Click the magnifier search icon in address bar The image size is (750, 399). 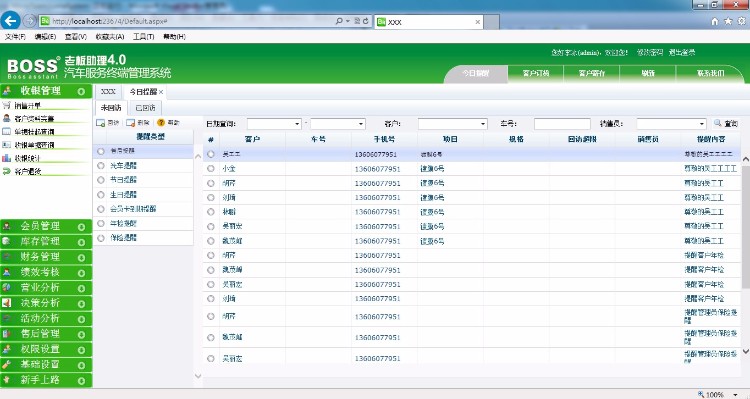pyautogui.click(x=339, y=21)
